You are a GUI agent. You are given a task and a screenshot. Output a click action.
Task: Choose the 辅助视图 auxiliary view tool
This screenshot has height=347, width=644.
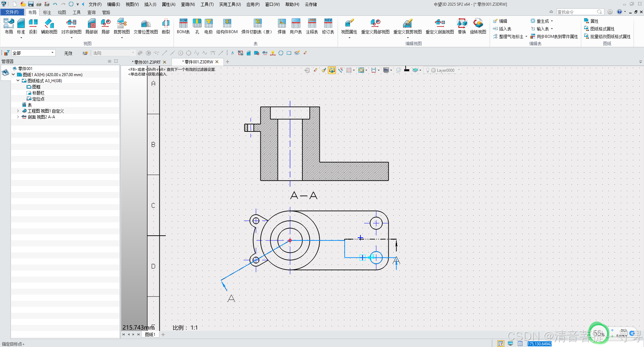[x=49, y=26]
